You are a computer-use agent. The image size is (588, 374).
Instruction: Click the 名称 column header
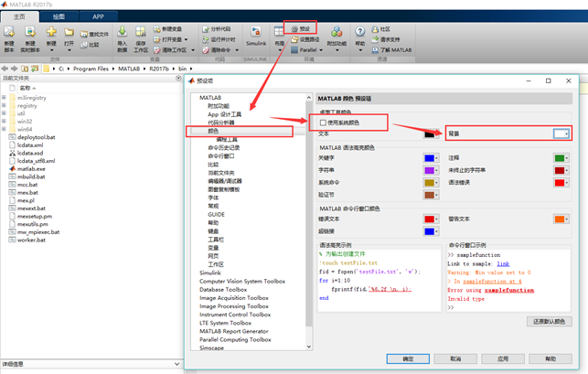[25, 88]
